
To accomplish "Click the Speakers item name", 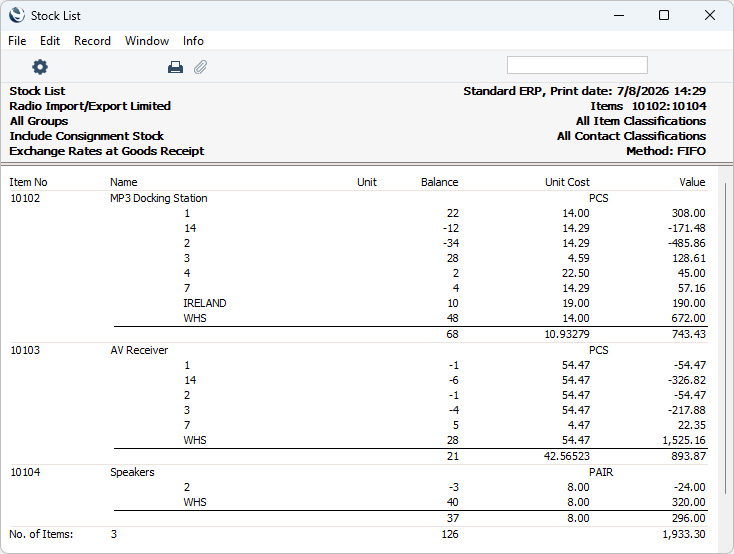I will (x=132, y=472).
